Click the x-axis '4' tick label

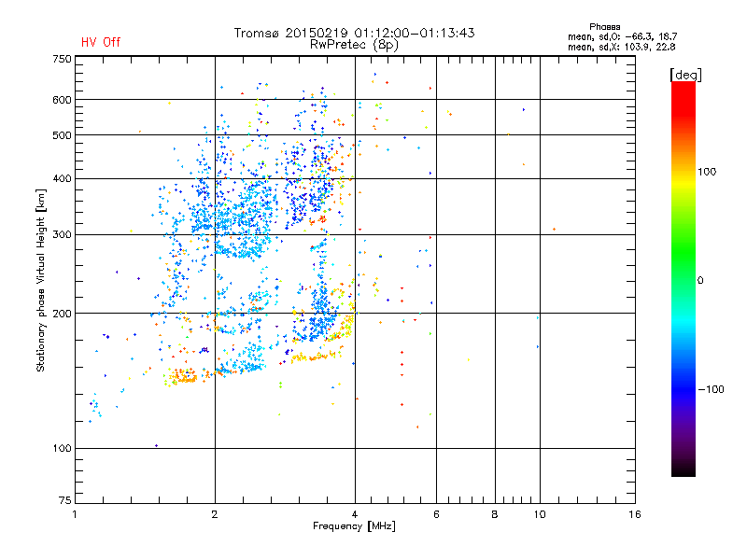tap(355, 514)
